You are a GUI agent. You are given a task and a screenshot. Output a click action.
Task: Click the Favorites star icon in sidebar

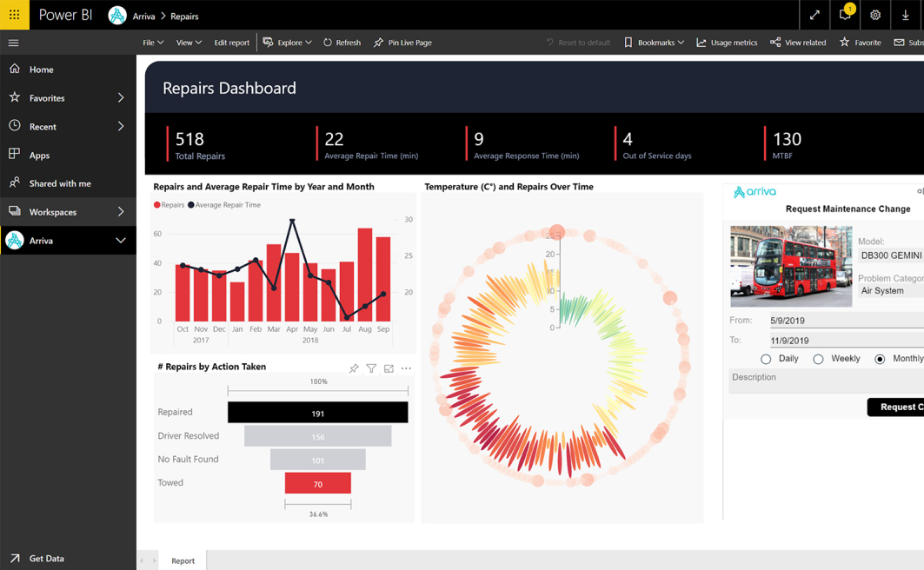(x=15, y=97)
